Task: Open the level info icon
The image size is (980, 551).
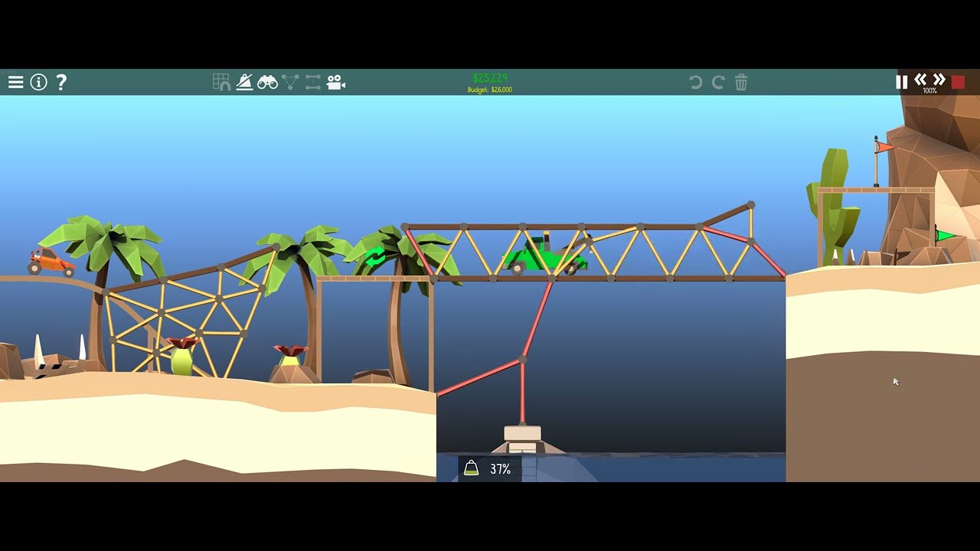Action: pos(38,82)
